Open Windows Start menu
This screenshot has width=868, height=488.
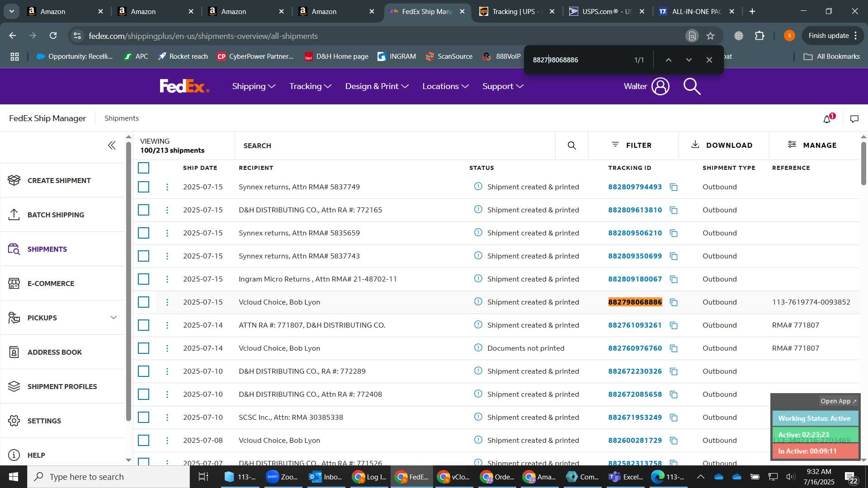14,477
